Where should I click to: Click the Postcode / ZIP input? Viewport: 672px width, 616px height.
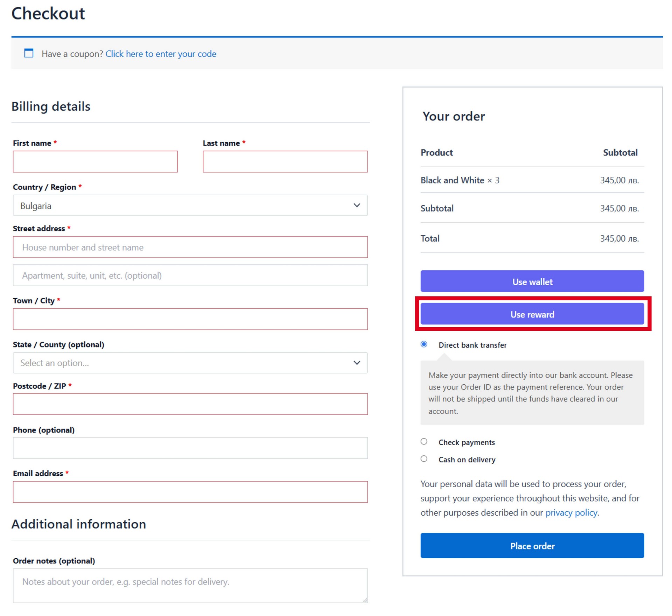tap(190, 404)
